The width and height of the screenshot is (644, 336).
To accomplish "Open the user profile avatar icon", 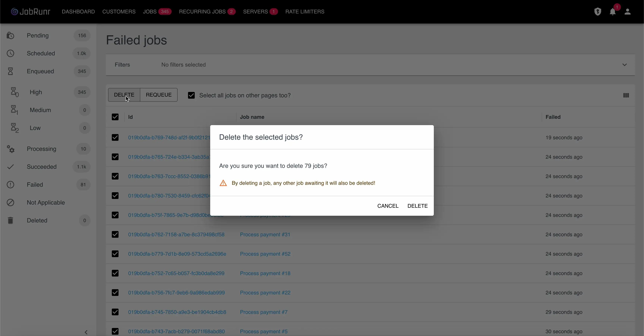I will coord(628,12).
